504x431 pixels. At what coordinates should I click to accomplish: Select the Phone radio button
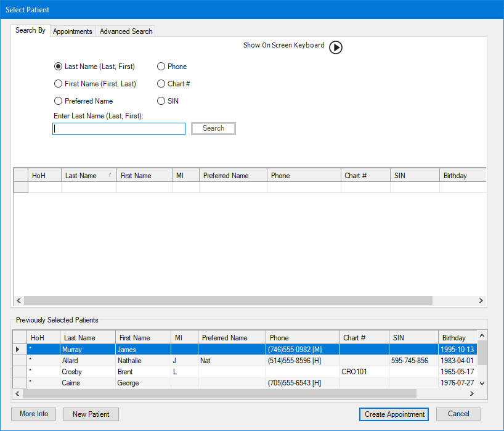161,67
